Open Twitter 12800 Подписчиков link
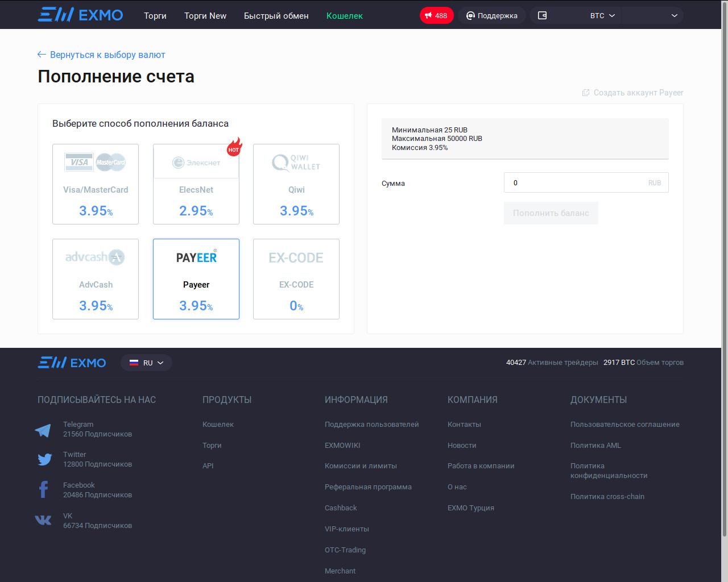The image size is (728, 582). (97, 459)
